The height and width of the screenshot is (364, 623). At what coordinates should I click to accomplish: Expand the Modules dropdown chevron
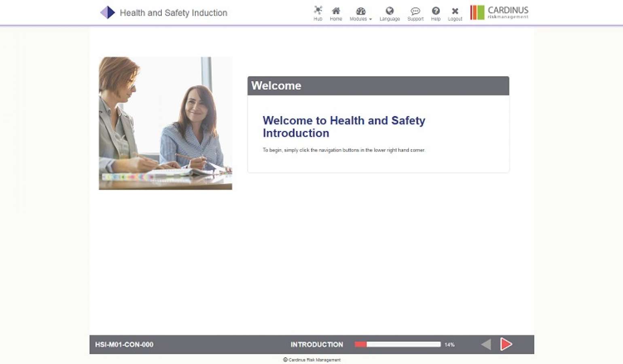[370, 19]
